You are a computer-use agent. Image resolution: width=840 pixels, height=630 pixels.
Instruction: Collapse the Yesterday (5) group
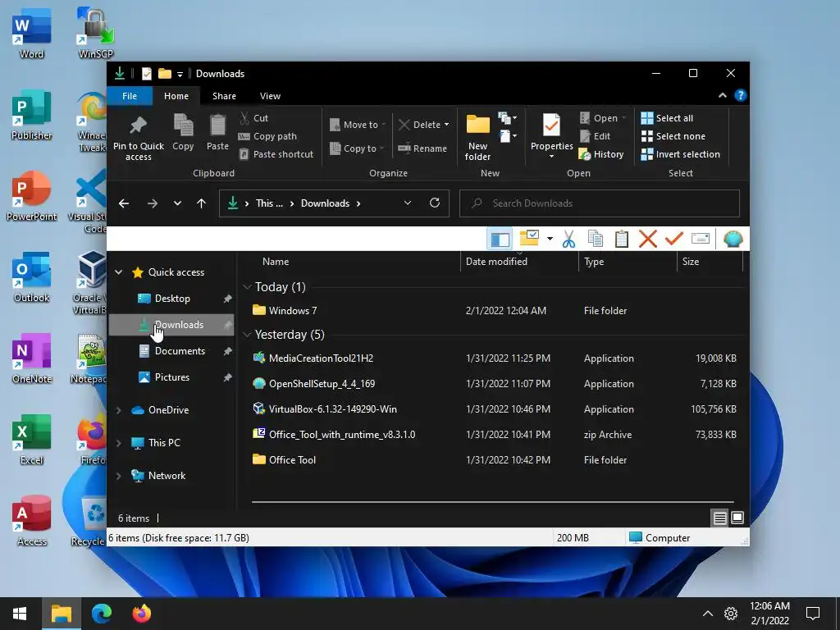[x=247, y=335]
